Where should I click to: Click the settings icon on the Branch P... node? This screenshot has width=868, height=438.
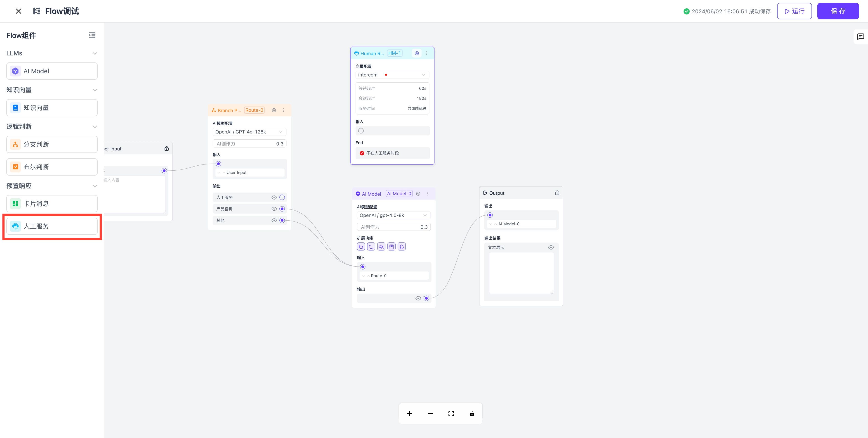[274, 110]
